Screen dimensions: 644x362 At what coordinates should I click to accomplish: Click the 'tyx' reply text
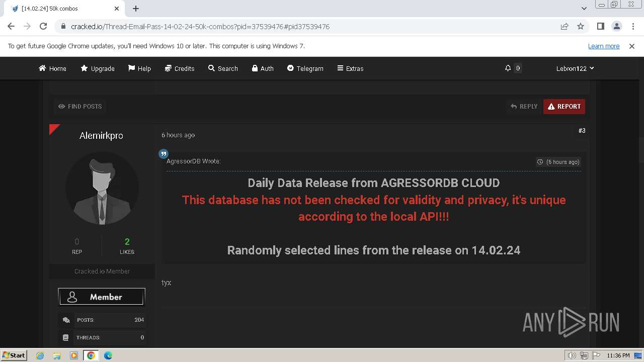167,283
